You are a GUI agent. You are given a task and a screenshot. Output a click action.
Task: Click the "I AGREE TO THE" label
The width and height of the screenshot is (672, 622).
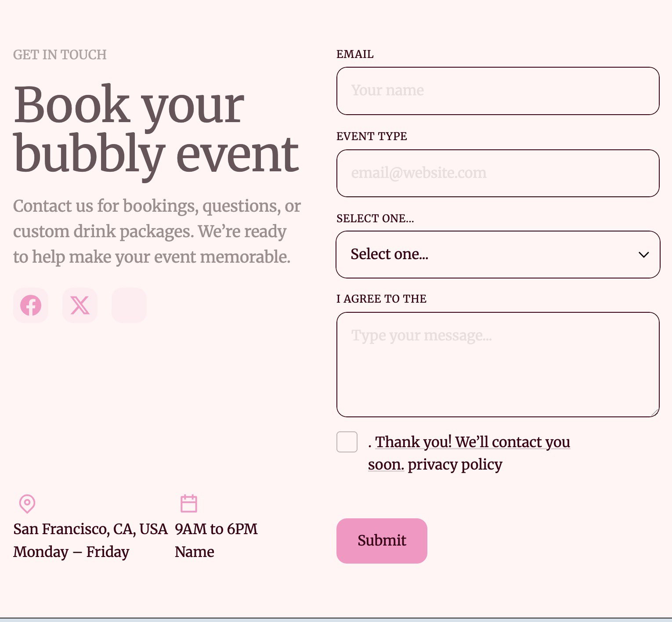[x=381, y=299]
